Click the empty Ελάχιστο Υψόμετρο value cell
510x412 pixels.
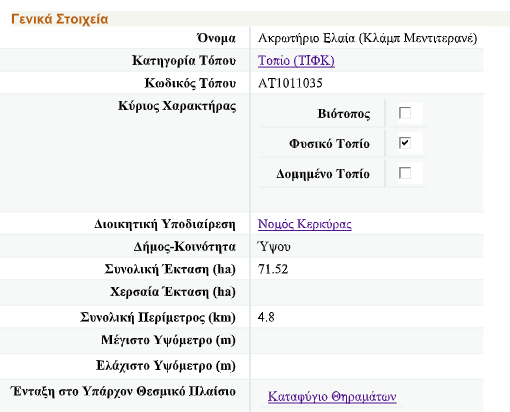367,366
